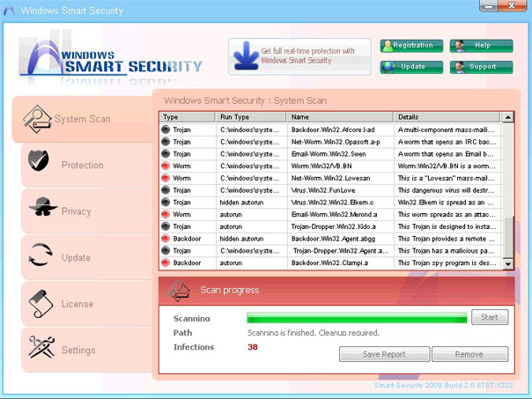The height and width of the screenshot is (399, 532).
Task: Click the License scroll icon
Action: coord(41,304)
